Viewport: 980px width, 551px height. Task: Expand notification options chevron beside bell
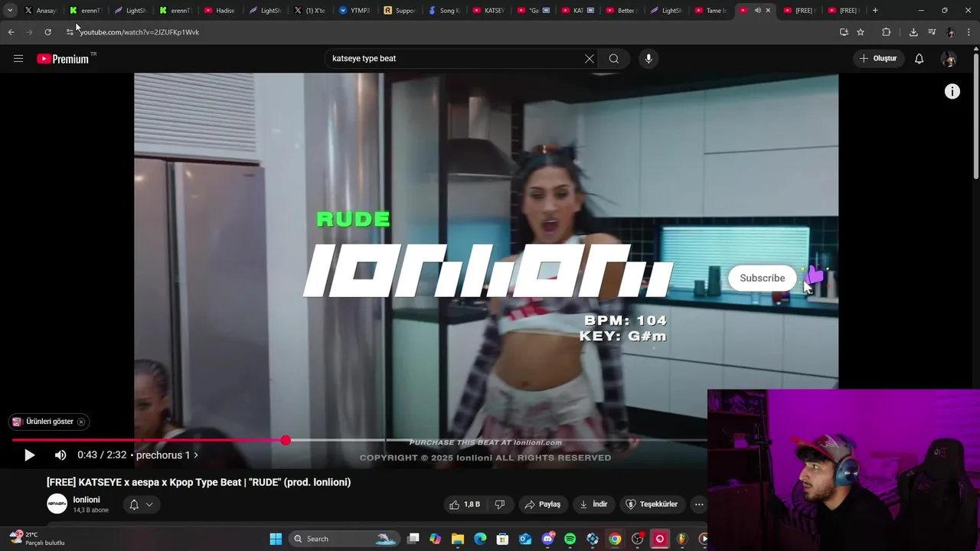pos(149,504)
